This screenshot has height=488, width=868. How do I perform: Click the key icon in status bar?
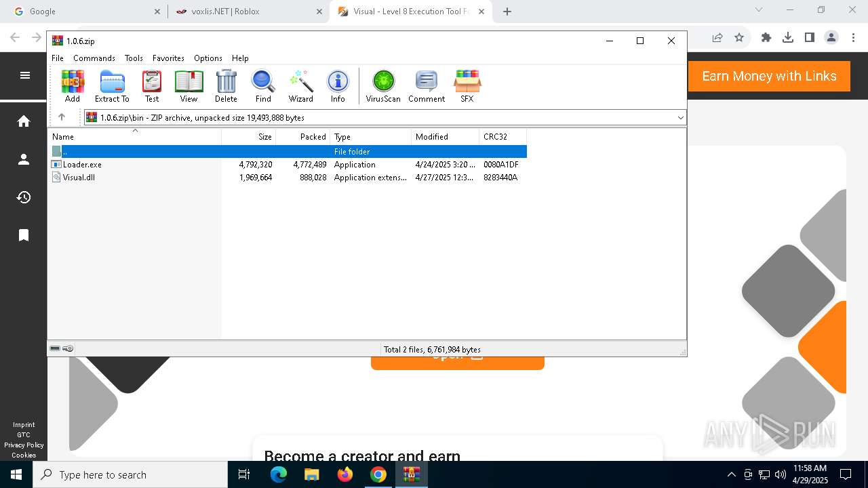pyautogui.click(x=68, y=348)
